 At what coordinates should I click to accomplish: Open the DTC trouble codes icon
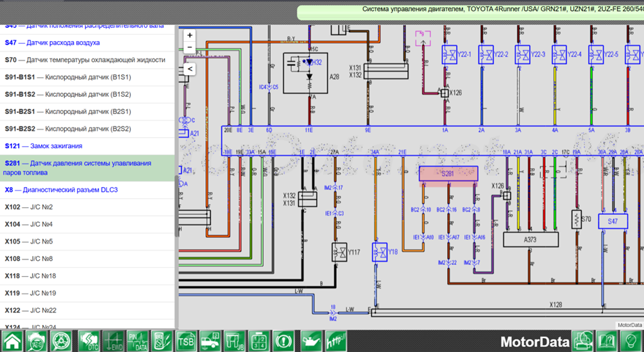coord(89,342)
